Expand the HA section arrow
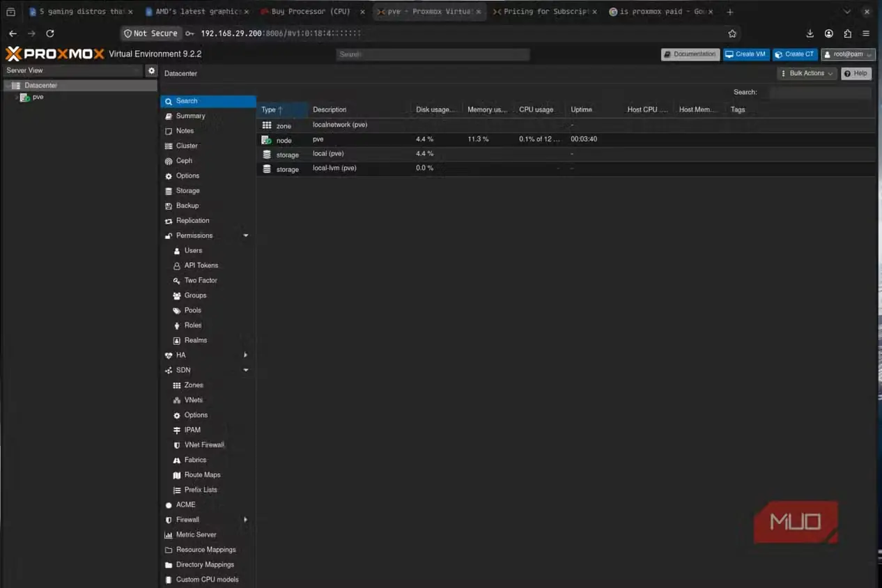This screenshot has width=882, height=588. [246, 355]
